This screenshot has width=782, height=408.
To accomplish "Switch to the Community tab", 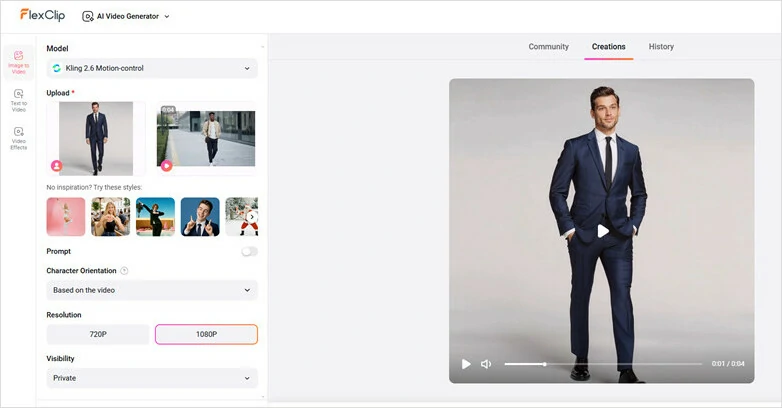I will point(549,46).
